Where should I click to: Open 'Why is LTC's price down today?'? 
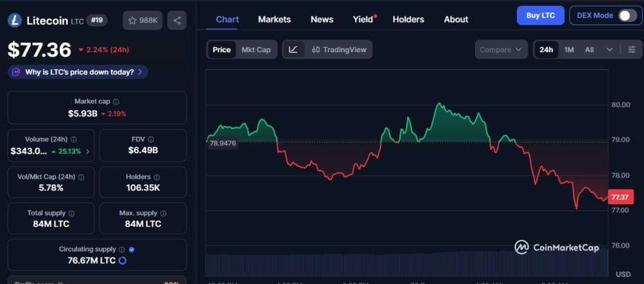78,72
